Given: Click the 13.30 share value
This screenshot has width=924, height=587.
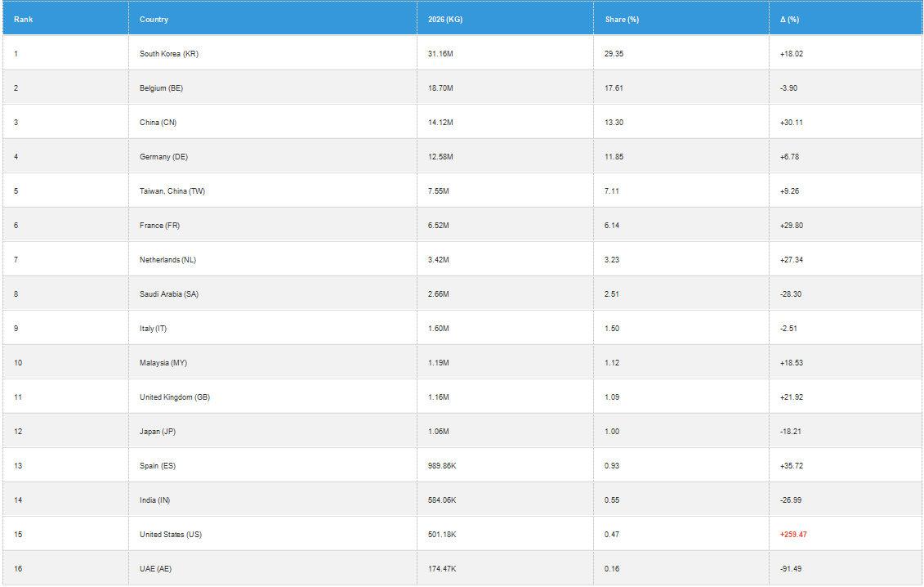Looking at the screenshot, I should pyautogui.click(x=614, y=122).
